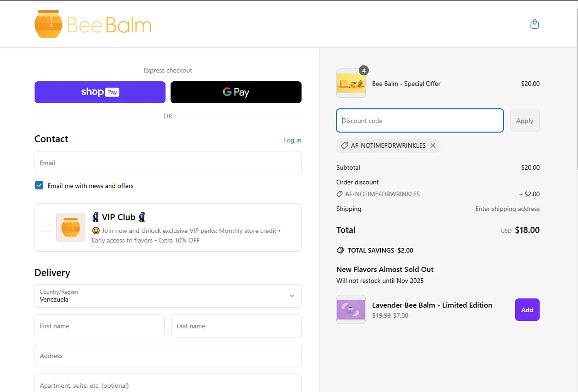The width and height of the screenshot is (578, 392).
Task: Click the 'New Flavors Almost Sold Out' heading
Action: coord(385,269)
